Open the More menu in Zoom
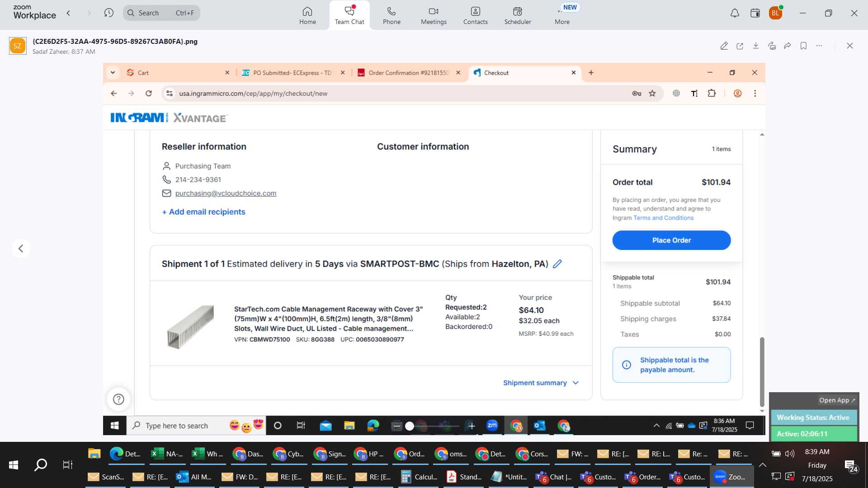Viewport: 868px width, 488px height. (562, 15)
